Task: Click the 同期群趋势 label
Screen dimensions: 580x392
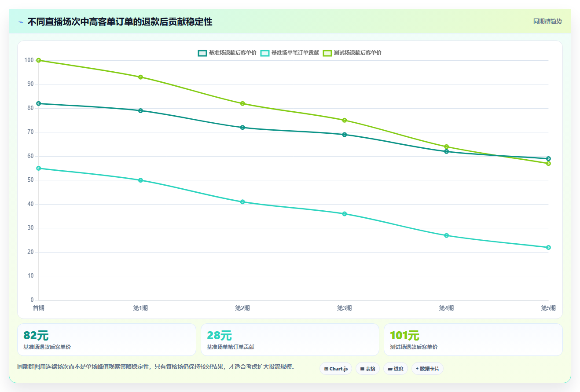Action: (547, 21)
